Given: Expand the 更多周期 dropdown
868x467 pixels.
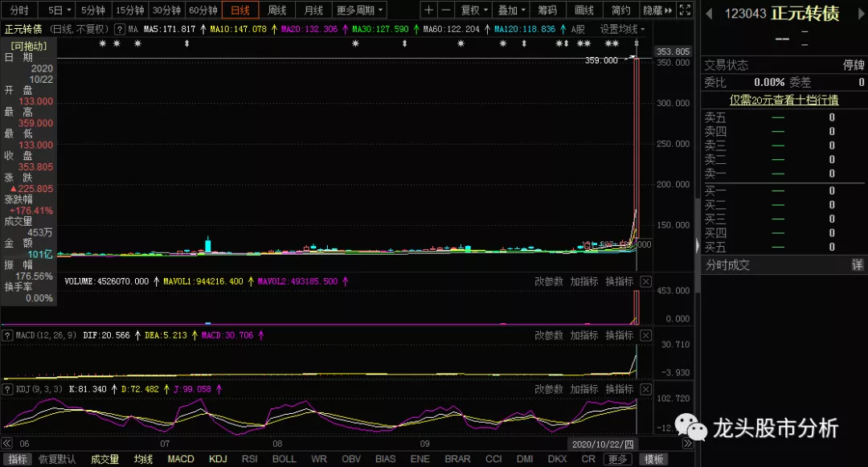Looking at the screenshot, I should click(359, 10).
